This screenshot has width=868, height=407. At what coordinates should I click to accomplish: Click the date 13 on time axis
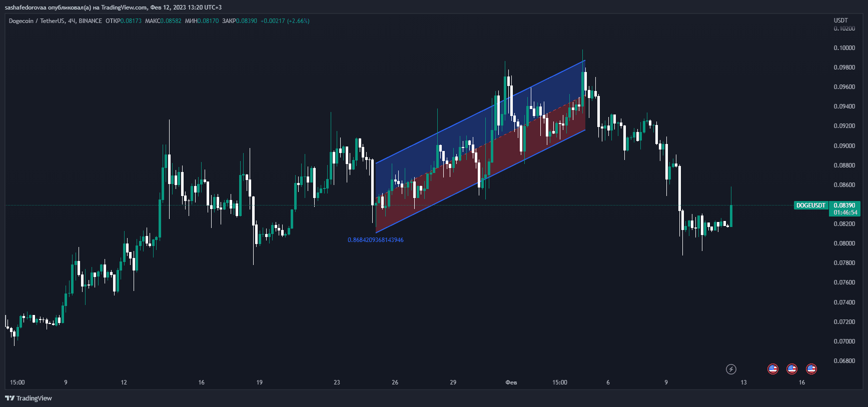coord(743,382)
